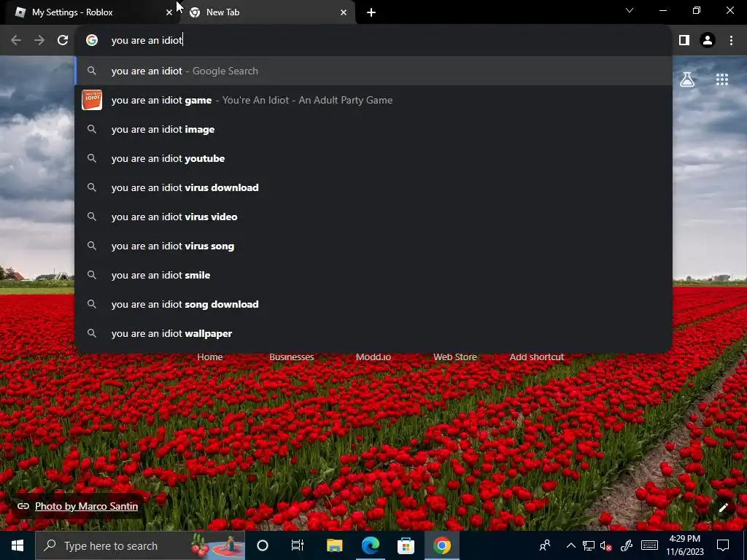Reload the page with the refresh icon

tap(63, 41)
